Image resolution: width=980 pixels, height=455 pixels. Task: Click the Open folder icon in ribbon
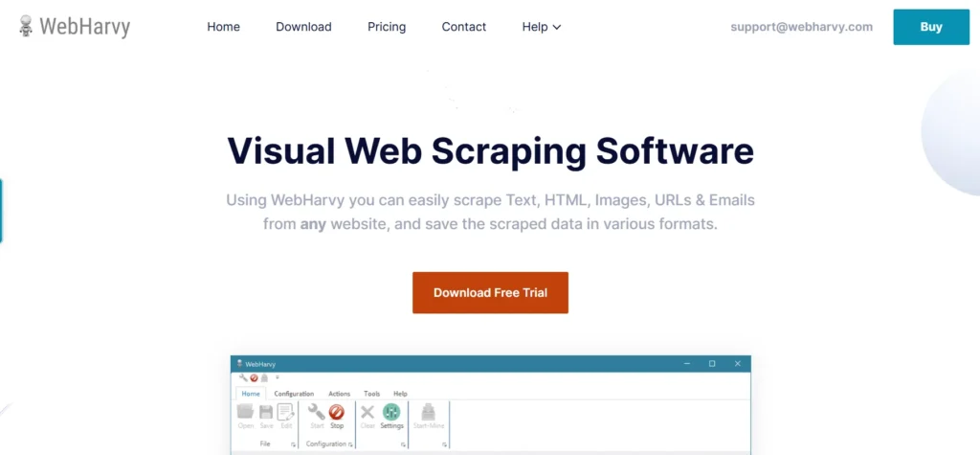click(x=245, y=411)
